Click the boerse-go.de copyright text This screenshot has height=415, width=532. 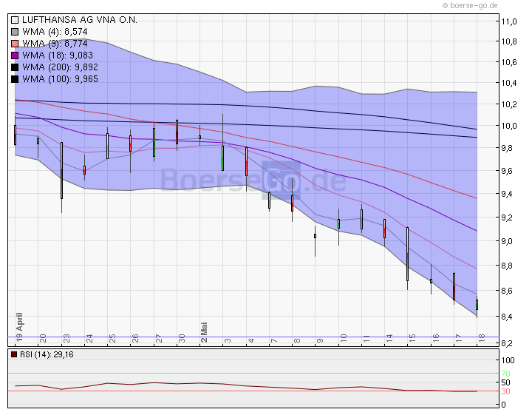(x=470, y=5)
